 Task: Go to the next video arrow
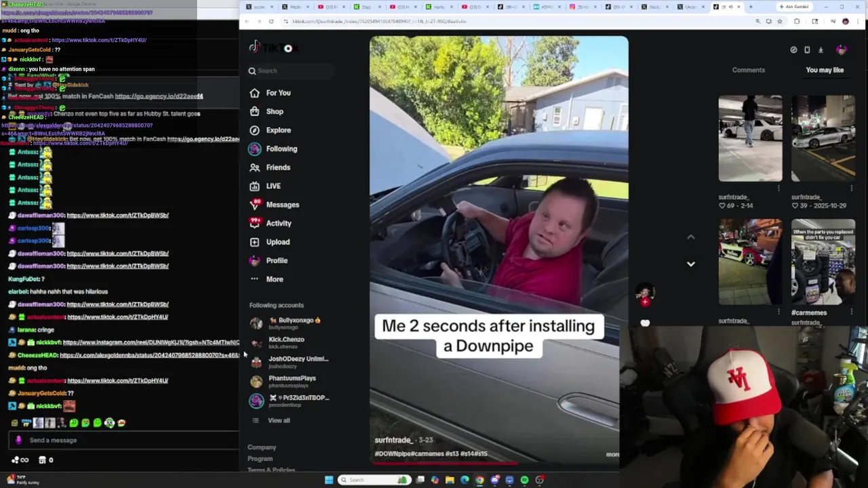[690, 264]
